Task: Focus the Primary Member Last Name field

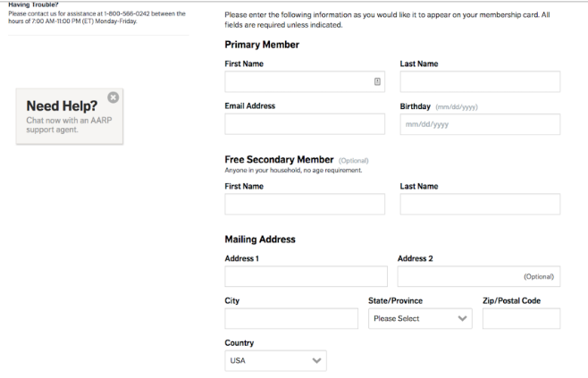Action: coord(480,81)
